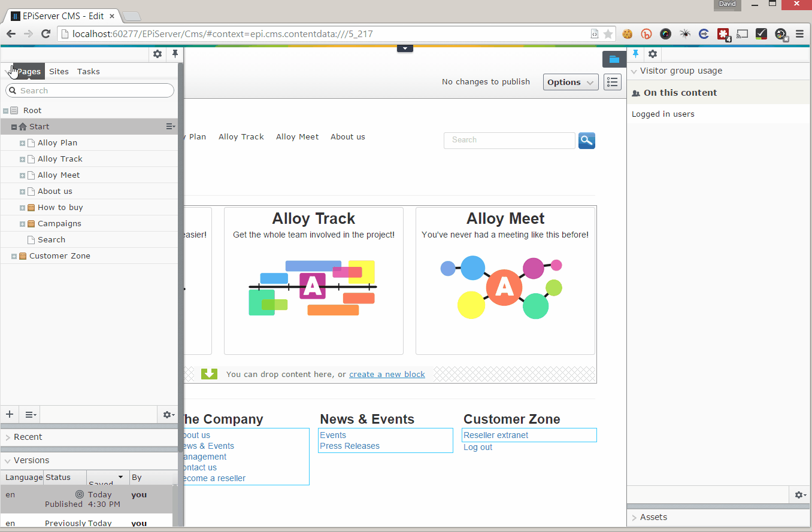The image size is (812, 532).
Task: Toggle the all properties view icon
Action: [x=613, y=82]
